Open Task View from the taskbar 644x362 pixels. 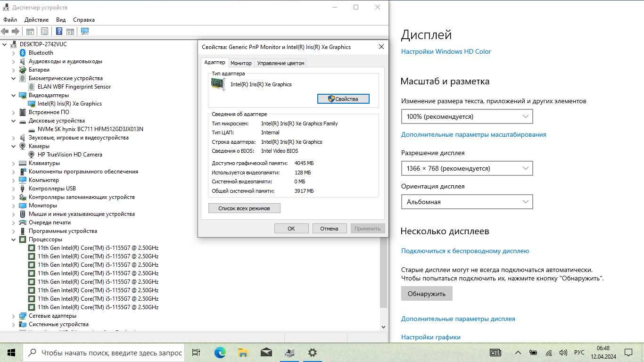(x=196, y=353)
